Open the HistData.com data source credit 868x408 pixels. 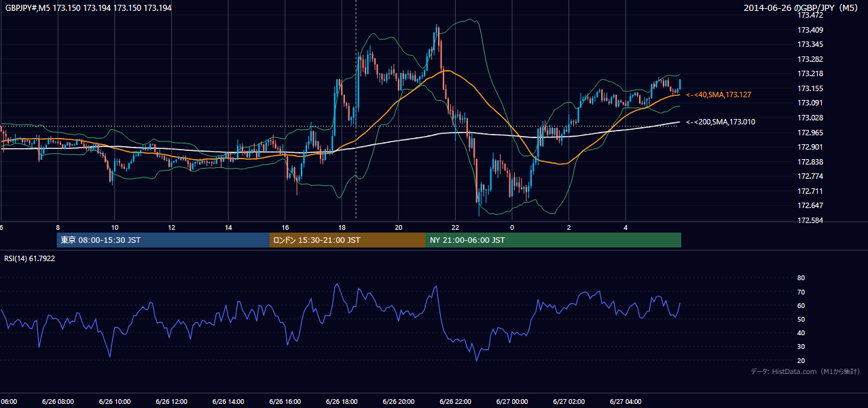pyautogui.click(x=805, y=371)
